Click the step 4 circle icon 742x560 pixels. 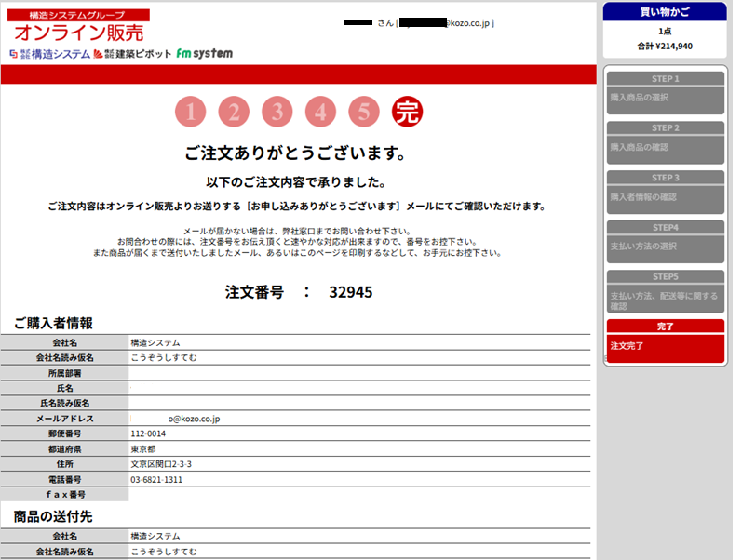click(320, 113)
